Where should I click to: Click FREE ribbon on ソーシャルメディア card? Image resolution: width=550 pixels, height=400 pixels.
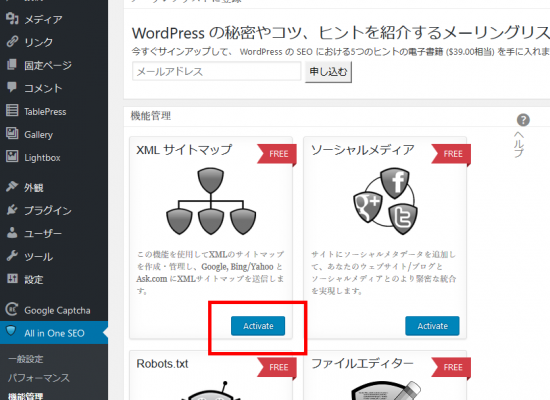pyautogui.click(x=451, y=154)
